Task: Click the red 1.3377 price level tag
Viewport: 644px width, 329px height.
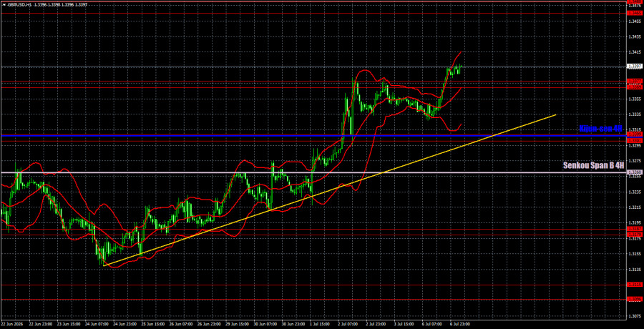Action: 635,82
